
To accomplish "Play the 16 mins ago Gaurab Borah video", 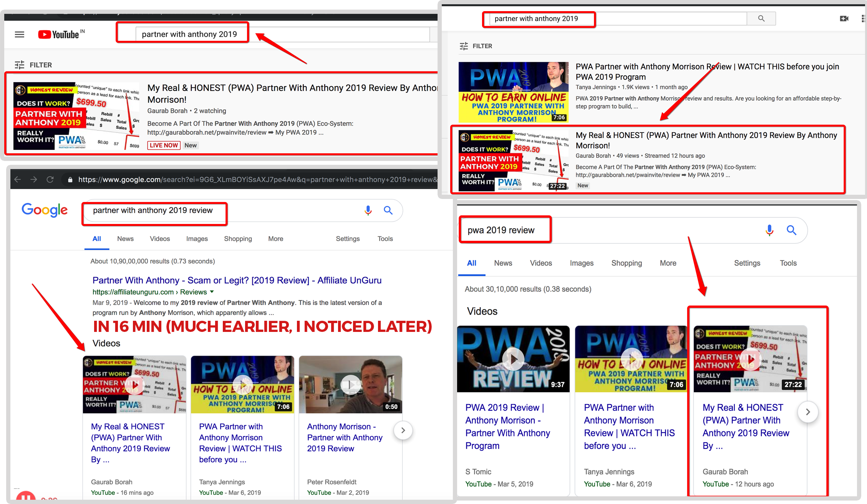I will [x=134, y=385].
